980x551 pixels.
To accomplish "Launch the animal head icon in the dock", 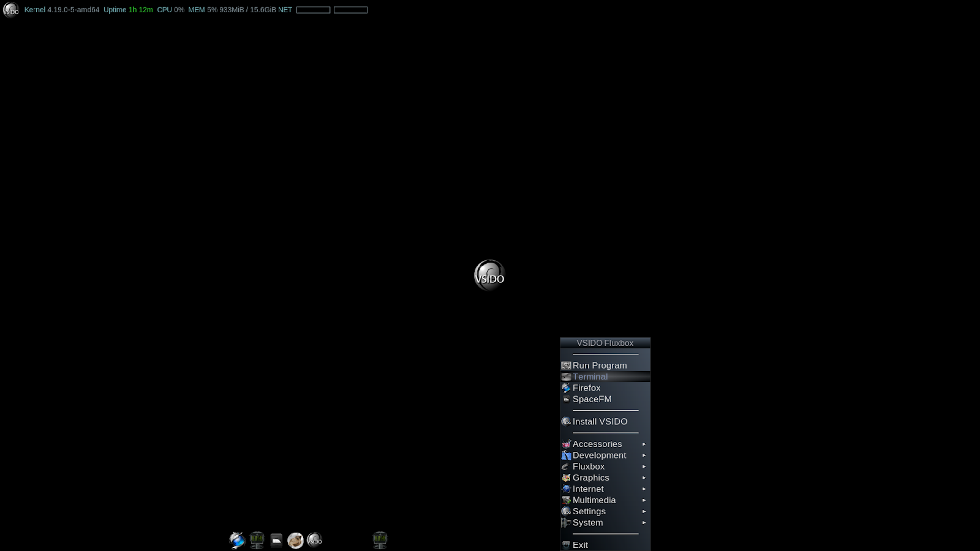I will [x=295, y=540].
